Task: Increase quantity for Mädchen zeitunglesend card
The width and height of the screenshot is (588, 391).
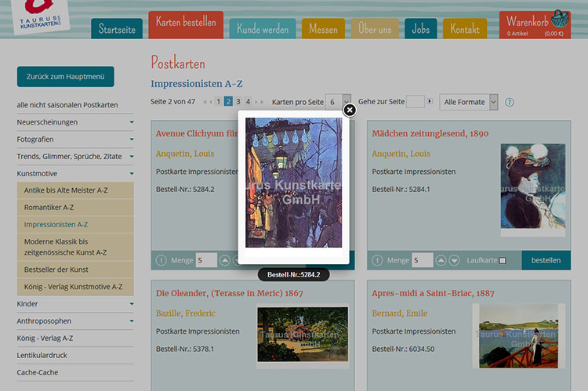Action: (441, 260)
